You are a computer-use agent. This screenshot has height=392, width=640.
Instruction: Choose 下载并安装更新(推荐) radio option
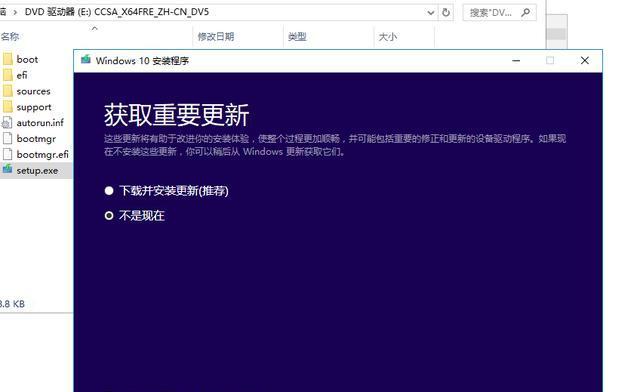109,191
